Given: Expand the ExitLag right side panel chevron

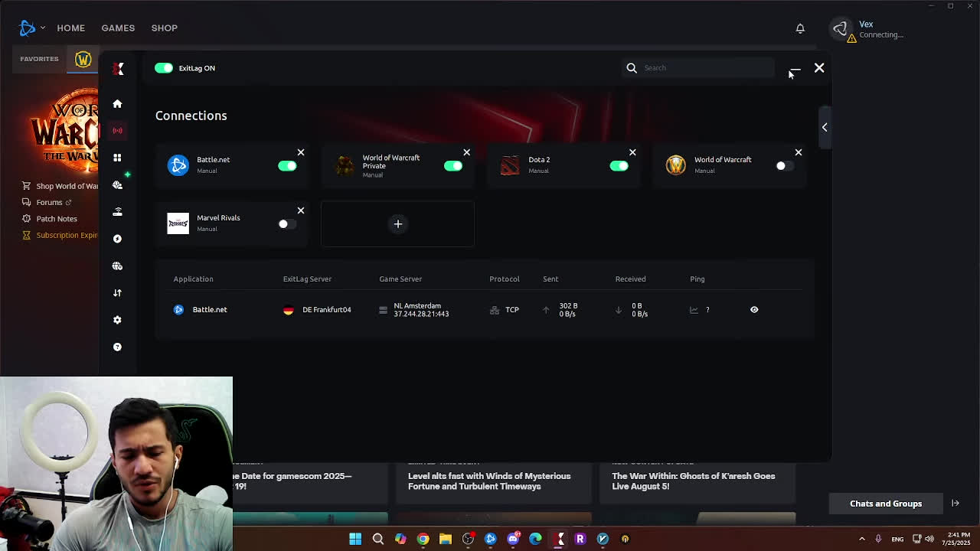Looking at the screenshot, I should pos(825,127).
